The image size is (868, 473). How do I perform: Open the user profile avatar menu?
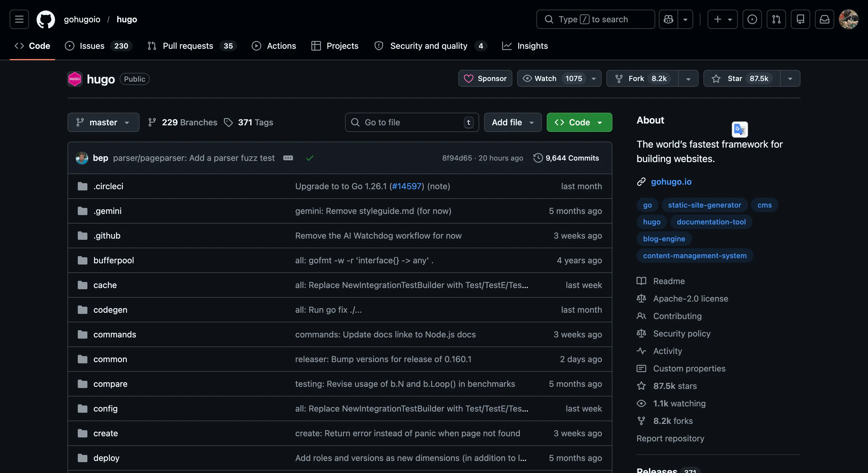pyautogui.click(x=848, y=19)
